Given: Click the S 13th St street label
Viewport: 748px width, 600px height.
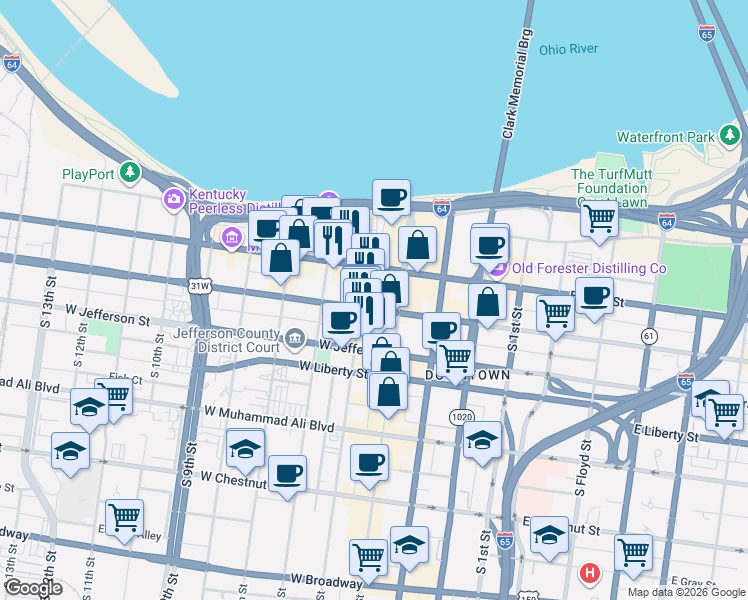Looking at the screenshot, I should (x=48, y=302).
